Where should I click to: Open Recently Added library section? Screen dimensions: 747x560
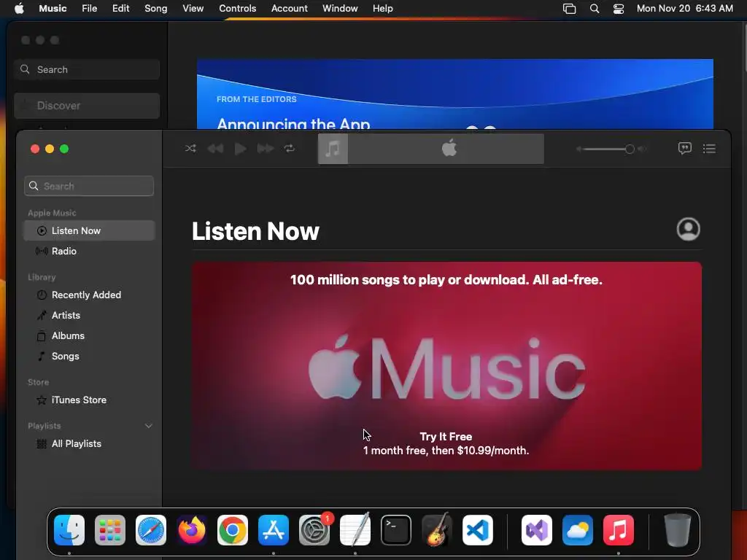pos(89,295)
